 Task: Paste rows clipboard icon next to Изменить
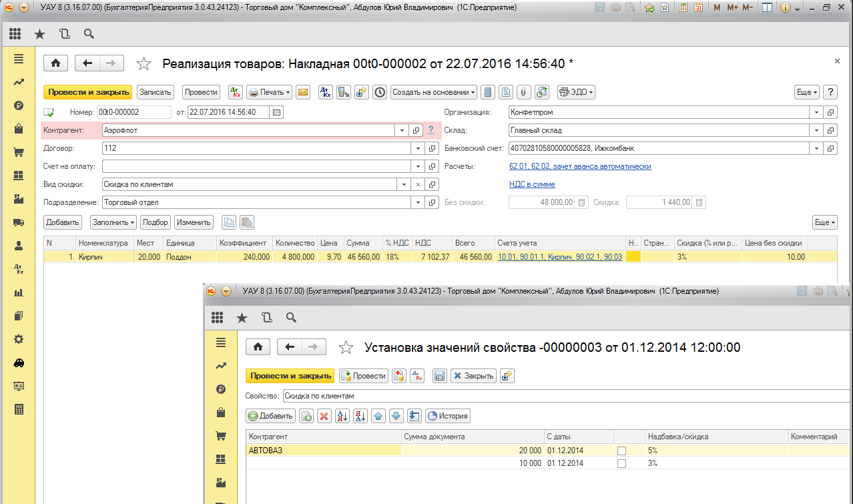point(246,222)
